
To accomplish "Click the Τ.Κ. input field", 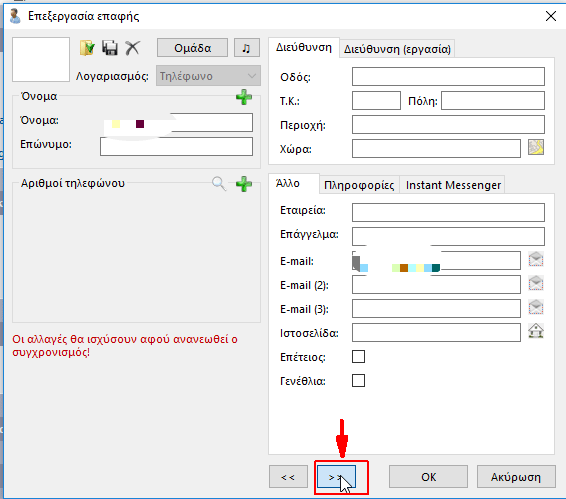I will tap(376, 100).
